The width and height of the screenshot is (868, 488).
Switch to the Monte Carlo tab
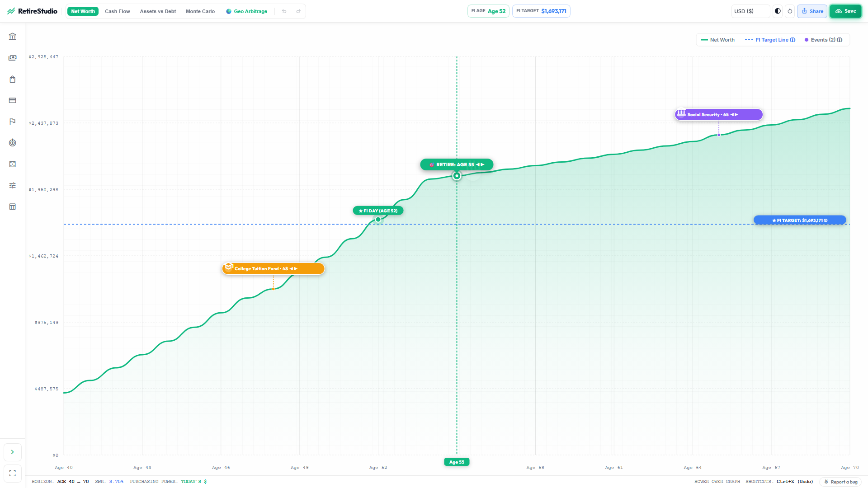point(200,11)
